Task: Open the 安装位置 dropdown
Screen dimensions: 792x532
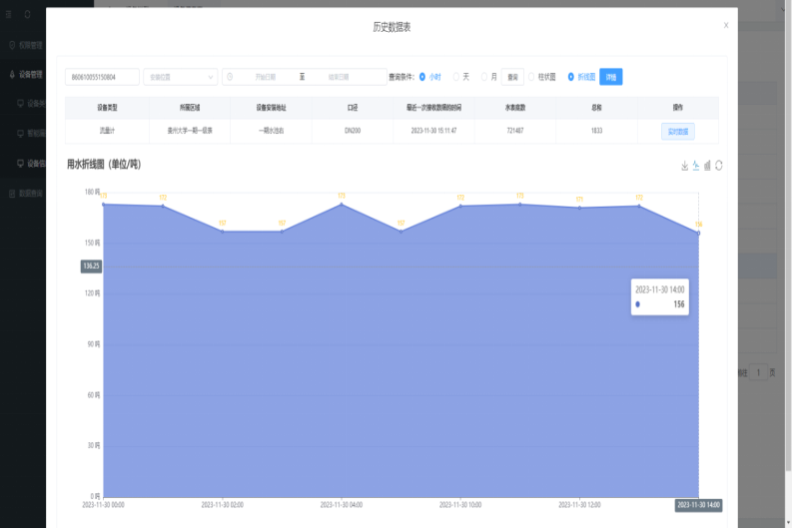Action: click(181, 77)
